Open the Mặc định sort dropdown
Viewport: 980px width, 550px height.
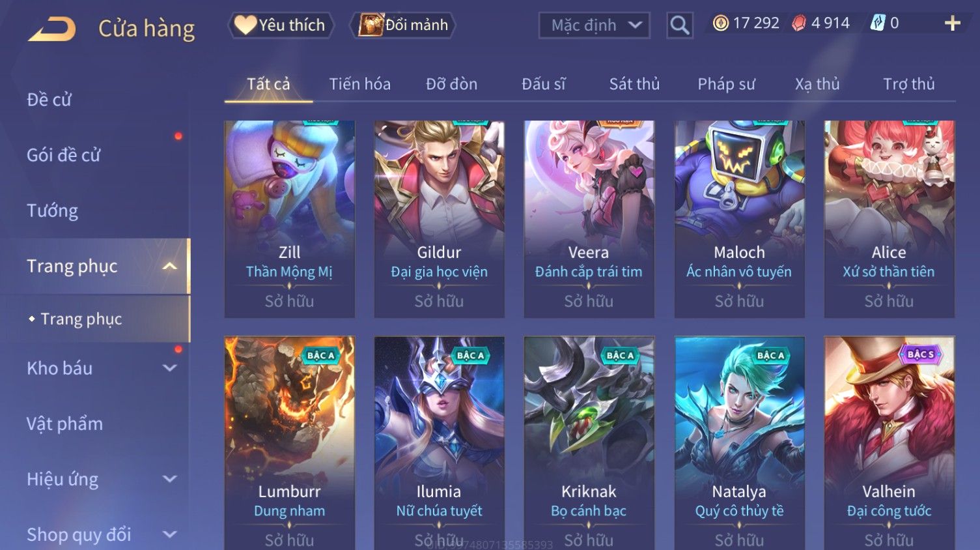pos(594,25)
